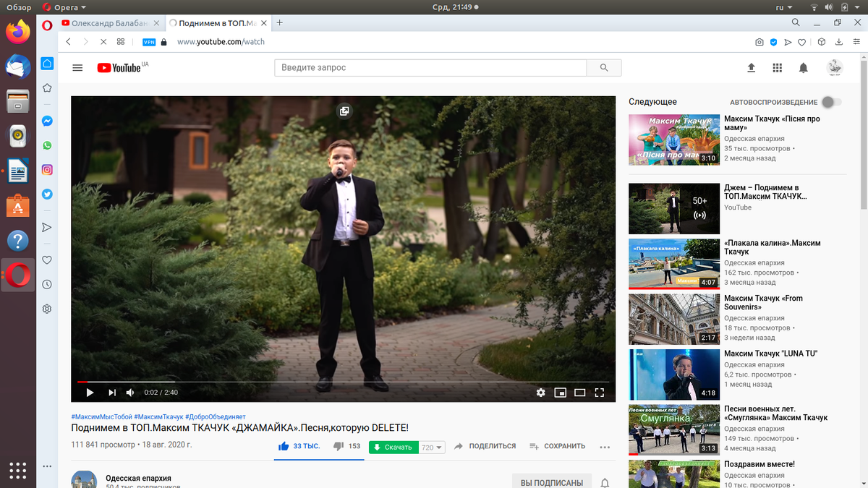Focus the YouTube search field
The height and width of the screenshot is (488, 868).
click(430, 67)
